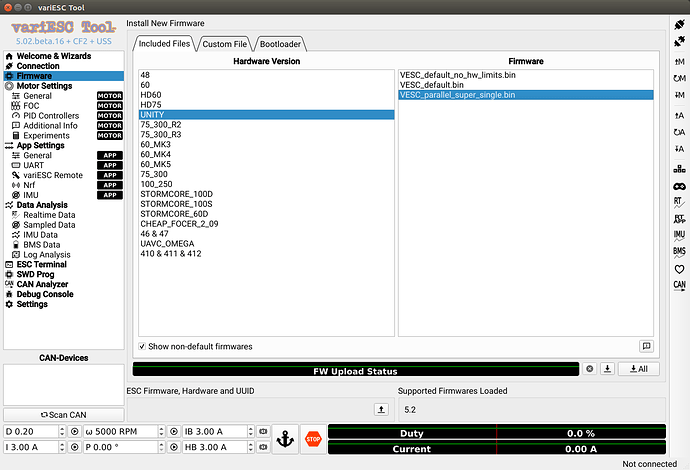Hit the red STOP button
690x470 pixels.
[x=313, y=439]
